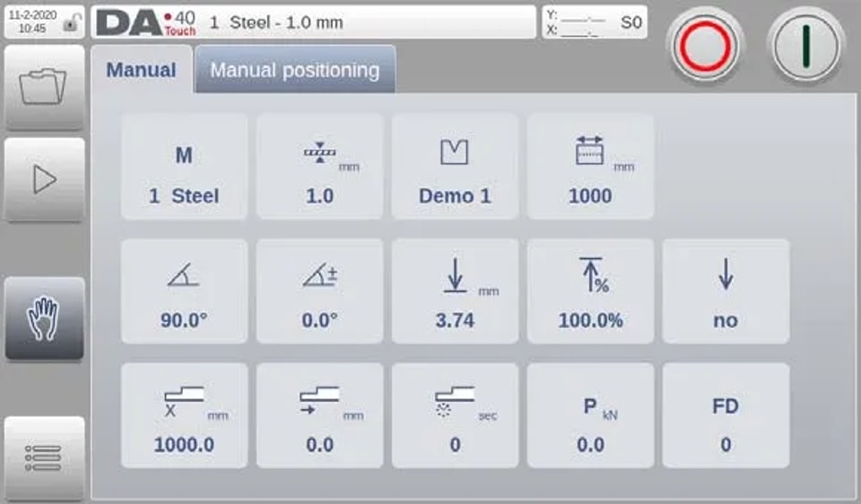Tap the red Stop button
This screenshot has width=861, height=504.
[x=706, y=46]
